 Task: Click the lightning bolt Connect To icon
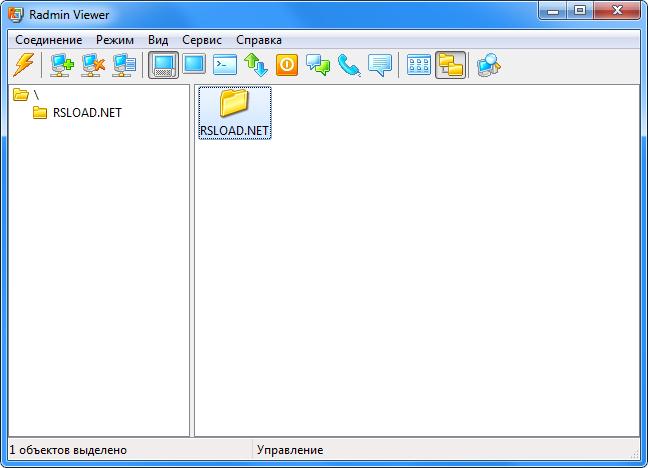pos(24,65)
